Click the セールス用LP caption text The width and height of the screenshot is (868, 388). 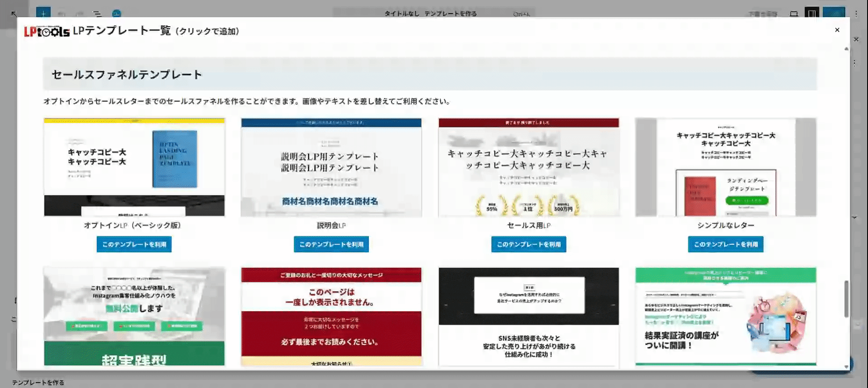[528, 225]
